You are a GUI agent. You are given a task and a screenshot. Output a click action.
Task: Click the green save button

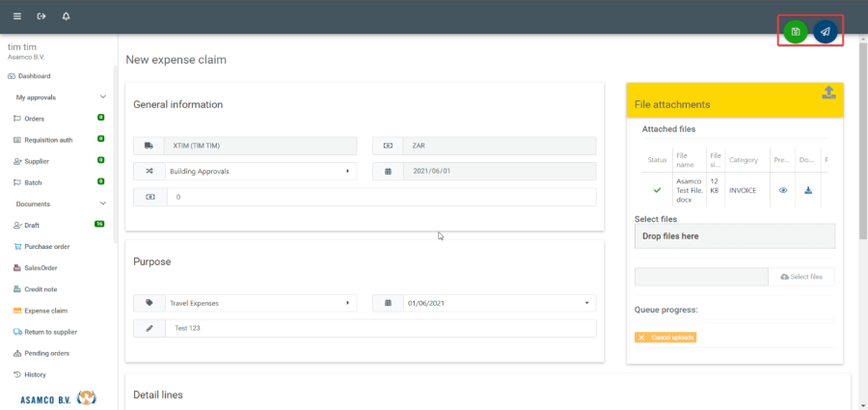coord(795,32)
